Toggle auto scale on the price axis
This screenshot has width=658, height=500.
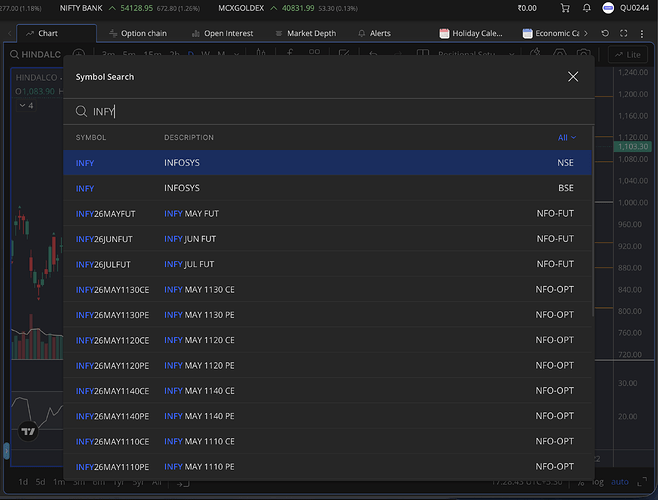pos(619,482)
